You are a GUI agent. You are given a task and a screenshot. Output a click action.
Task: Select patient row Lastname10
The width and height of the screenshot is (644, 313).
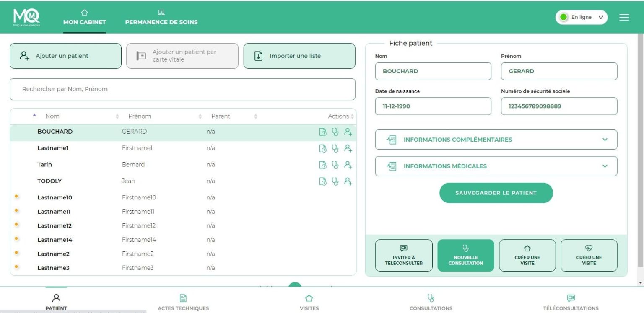[x=183, y=197]
